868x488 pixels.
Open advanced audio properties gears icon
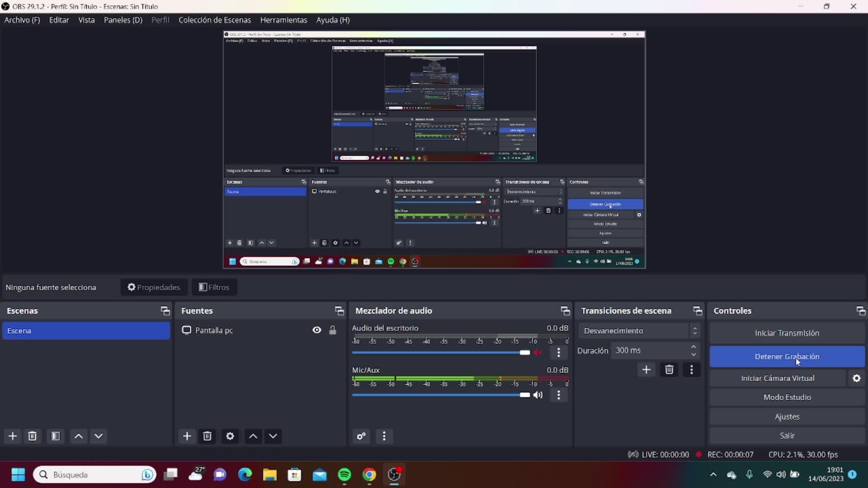[x=361, y=436]
